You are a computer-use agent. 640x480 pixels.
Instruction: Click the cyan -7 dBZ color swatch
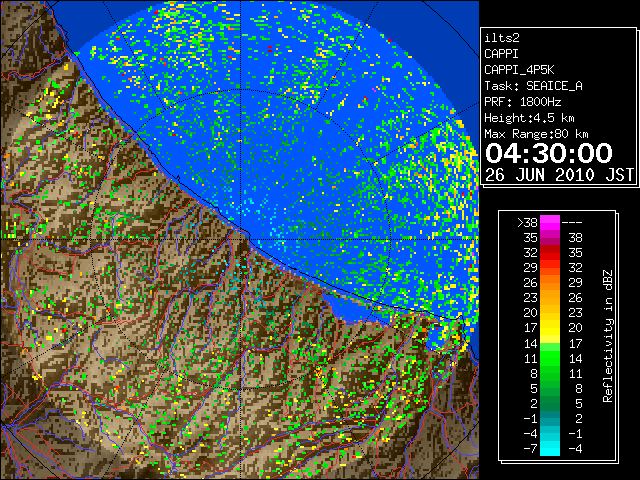click(x=550, y=448)
